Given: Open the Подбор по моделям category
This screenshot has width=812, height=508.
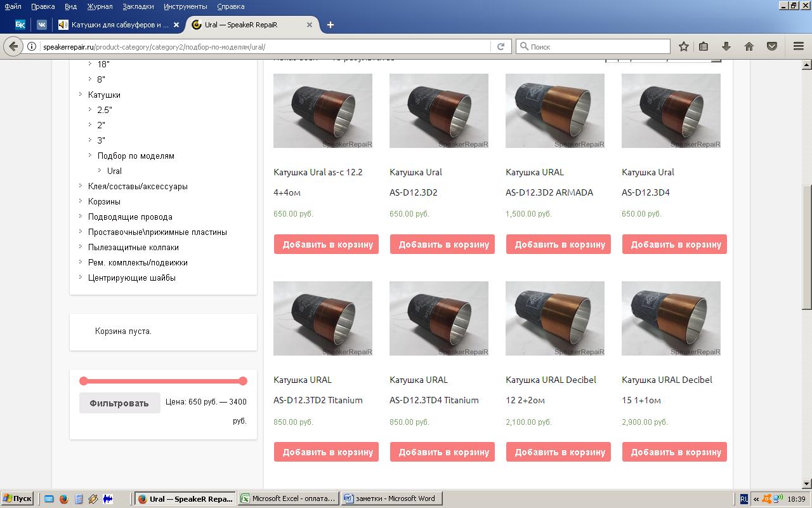Looking at the screenshot, I should tap(136, 156).
